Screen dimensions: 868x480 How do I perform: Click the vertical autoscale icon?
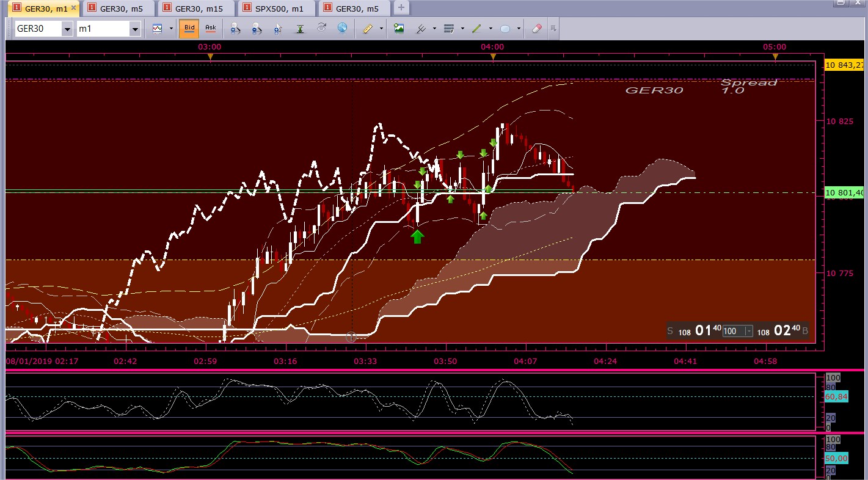click(x=300, y=28)
